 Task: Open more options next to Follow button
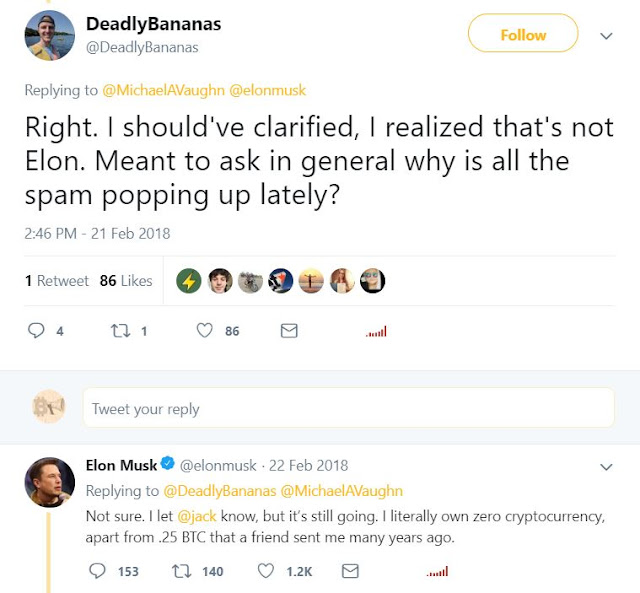point(605,35)
